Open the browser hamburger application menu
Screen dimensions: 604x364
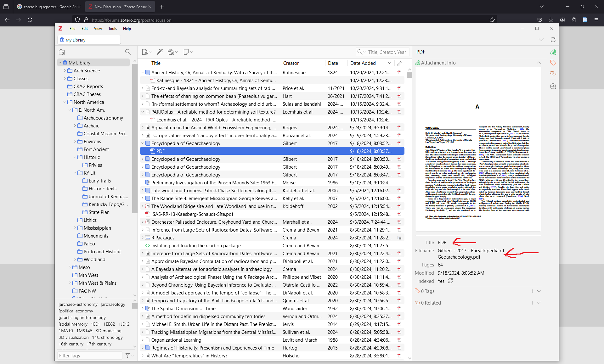pos(596,20)
